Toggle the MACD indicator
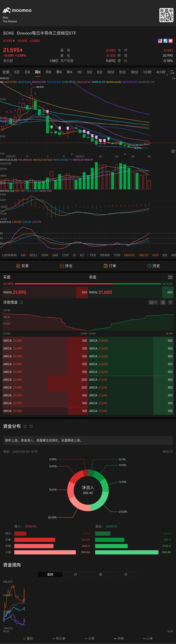 (x=144, y=255)
